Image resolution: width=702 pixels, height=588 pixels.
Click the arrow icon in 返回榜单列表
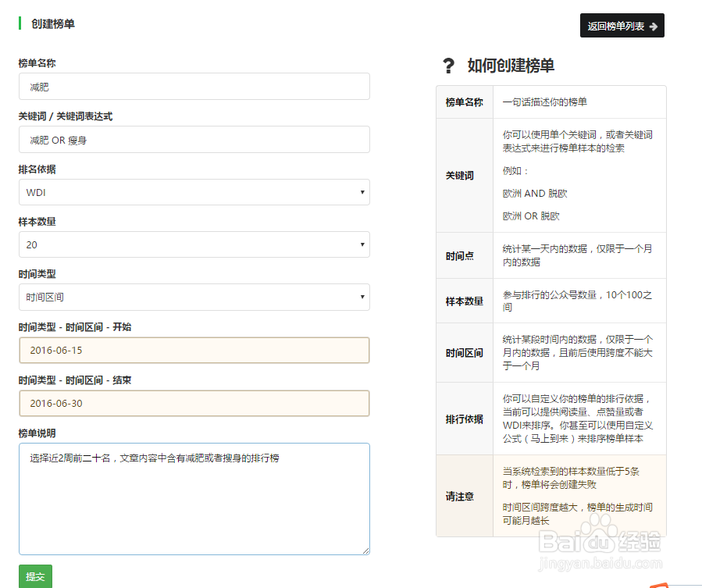[654, 27]
